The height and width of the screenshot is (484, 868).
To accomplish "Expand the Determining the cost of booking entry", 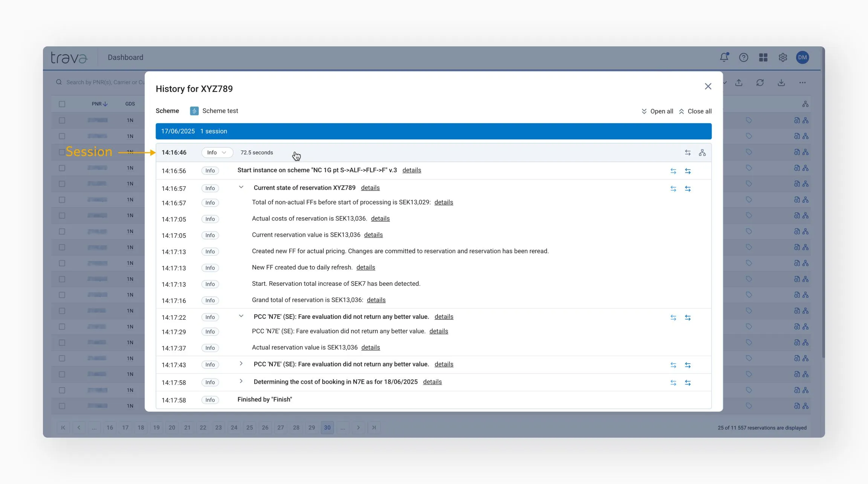I will (241, 381).
